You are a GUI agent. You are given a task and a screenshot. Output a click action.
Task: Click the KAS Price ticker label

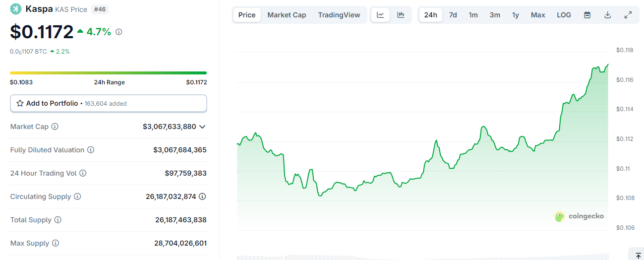[x=71, y=9]
